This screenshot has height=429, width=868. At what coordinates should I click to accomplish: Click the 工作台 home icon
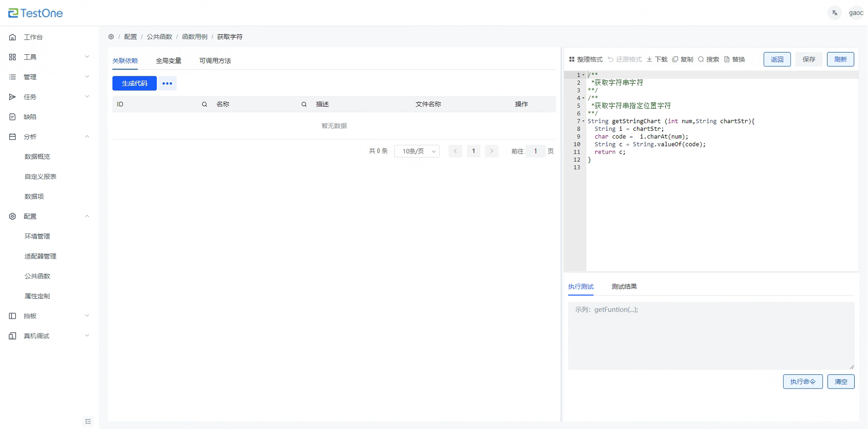[x=12, y=37]
